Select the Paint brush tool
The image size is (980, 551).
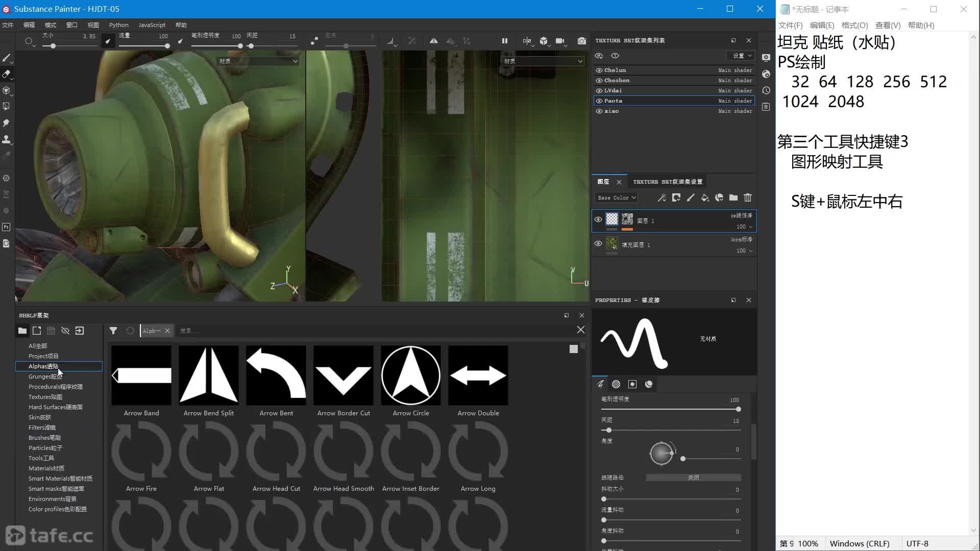pos(7,58)
